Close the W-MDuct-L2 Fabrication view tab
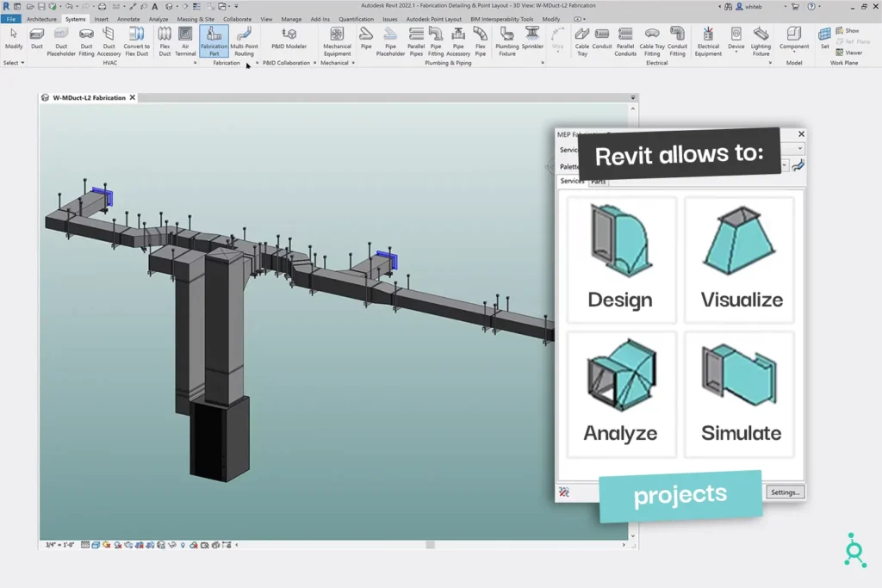 [132, 98]
